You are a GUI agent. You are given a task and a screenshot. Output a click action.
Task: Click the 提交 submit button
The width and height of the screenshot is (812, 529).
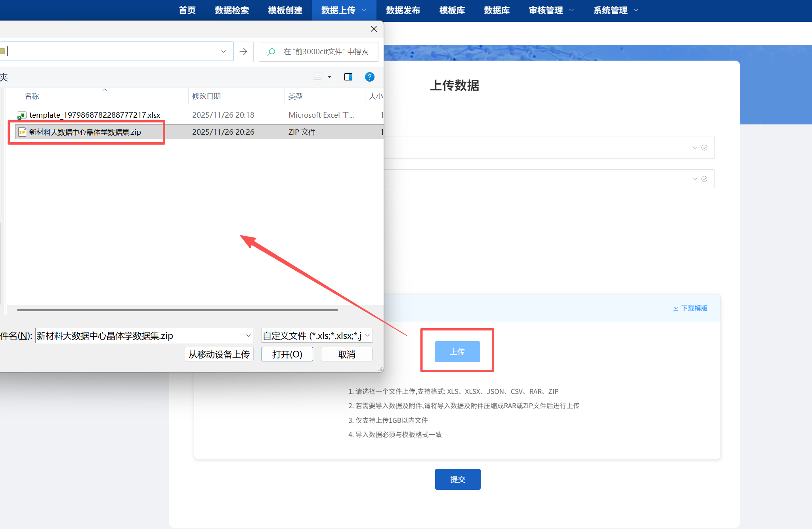click(457, 479)
